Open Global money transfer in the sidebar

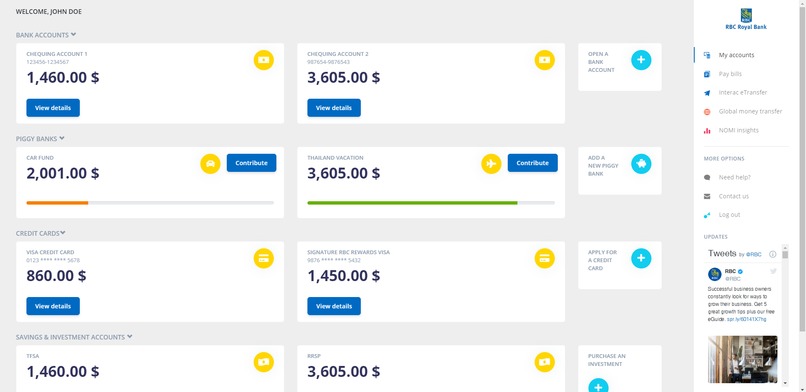click(x=750, y=111)
